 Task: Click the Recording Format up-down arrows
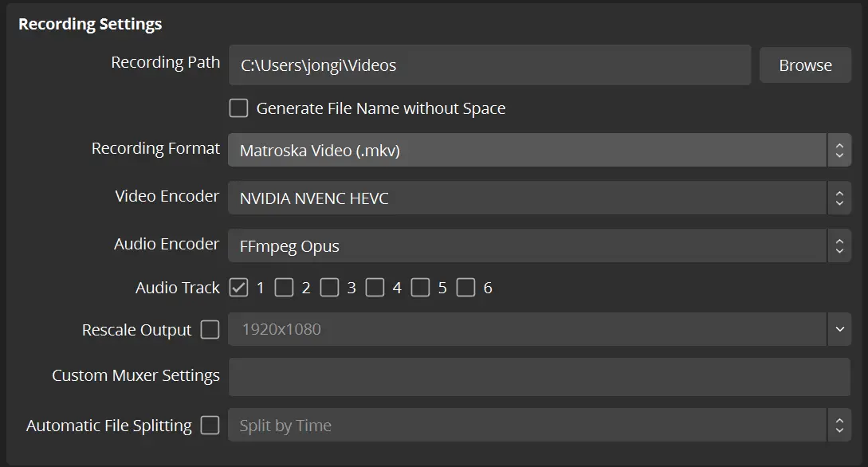839,150
